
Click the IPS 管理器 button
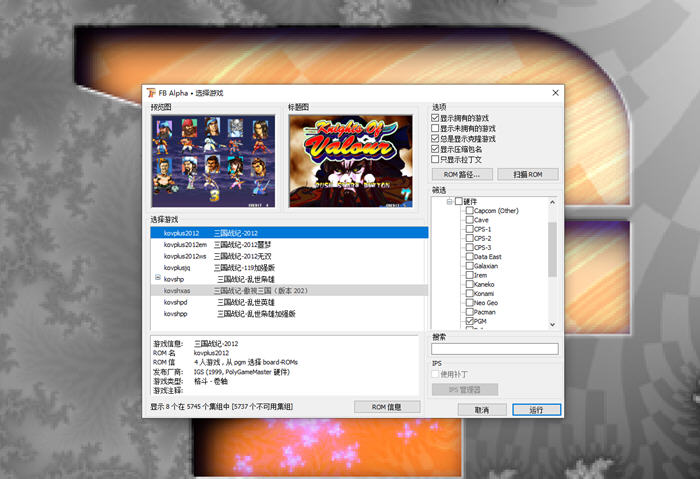(465, 389)
